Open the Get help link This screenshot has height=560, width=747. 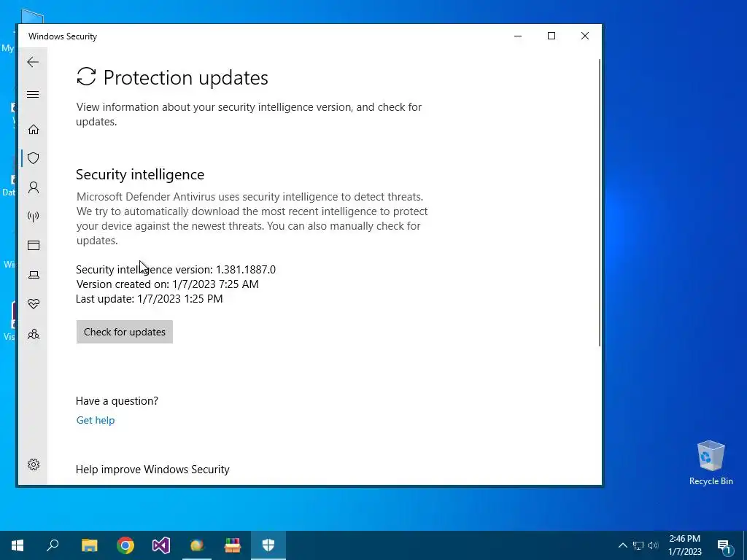point(96,420)
